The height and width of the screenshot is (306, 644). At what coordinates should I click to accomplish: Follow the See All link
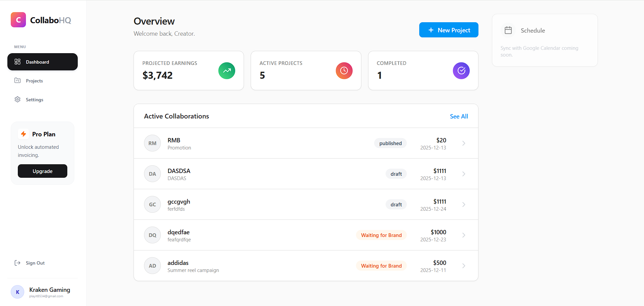pos(459,116)
